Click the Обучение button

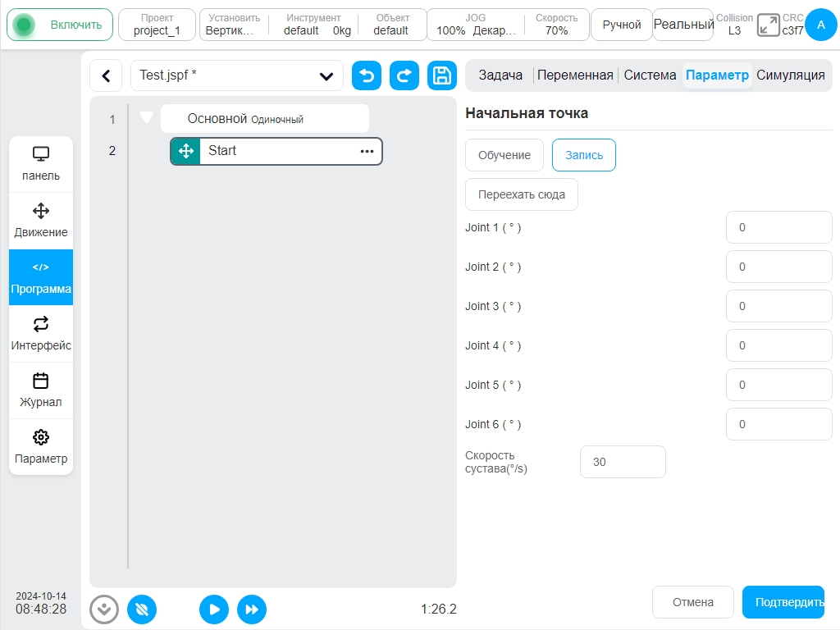click(504, 155)
